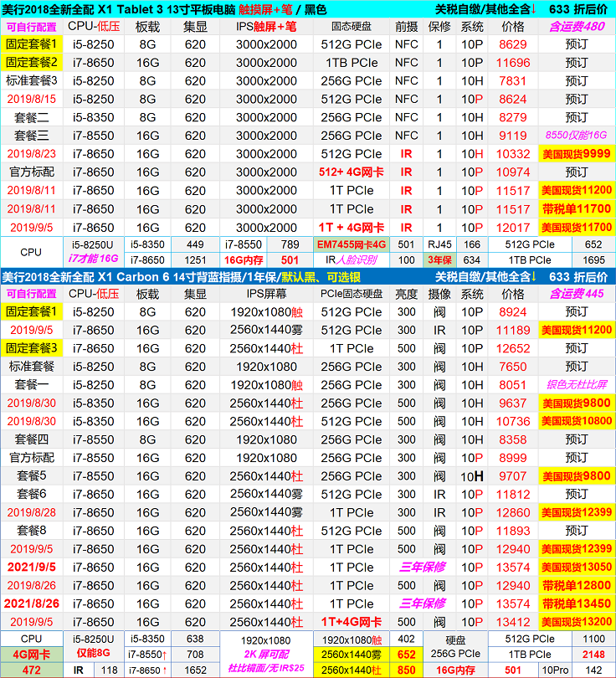Click the X1 Tablet 3 title row
Screen dimensions: 616x678
[308, 9]
